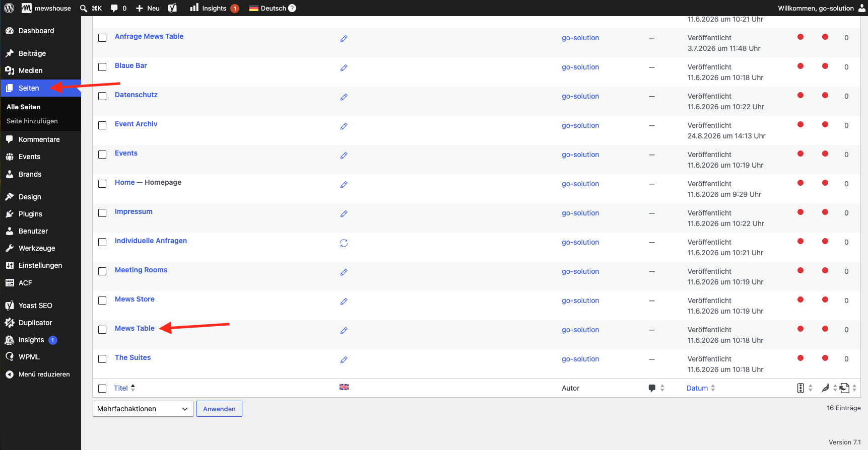Tick the Blaue Bar checkbox

pyautogui.click(x=102, y=67)
